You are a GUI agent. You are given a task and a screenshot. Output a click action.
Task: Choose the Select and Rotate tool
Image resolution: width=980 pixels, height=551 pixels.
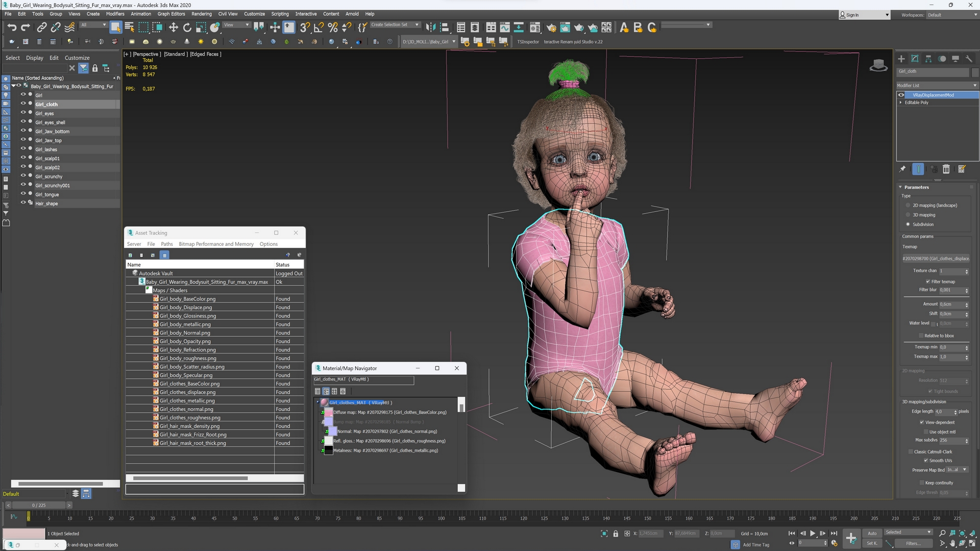pyautogui.click(x=187, y=27)
